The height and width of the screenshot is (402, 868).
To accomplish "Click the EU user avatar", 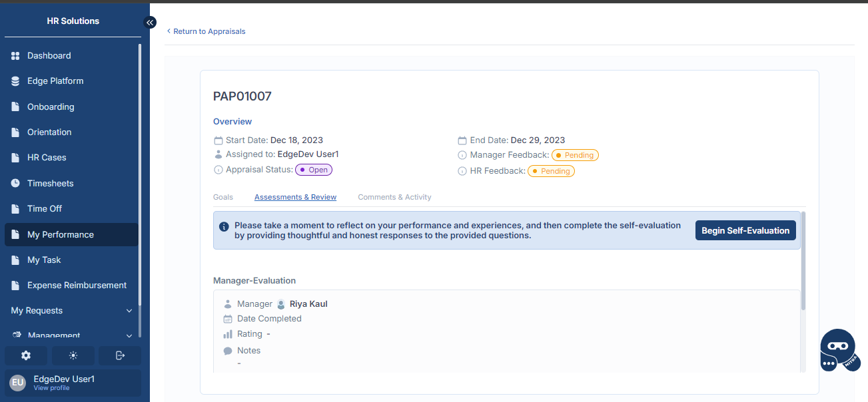I will pyautogui.click(x=18, y=383).
